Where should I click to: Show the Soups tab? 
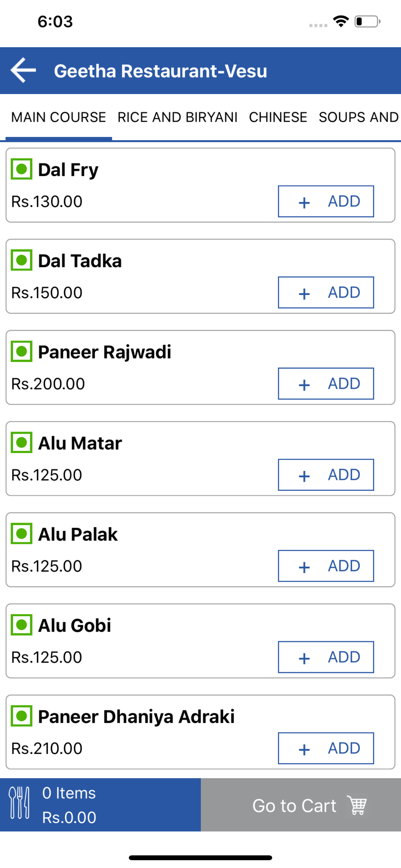[358, 117]
